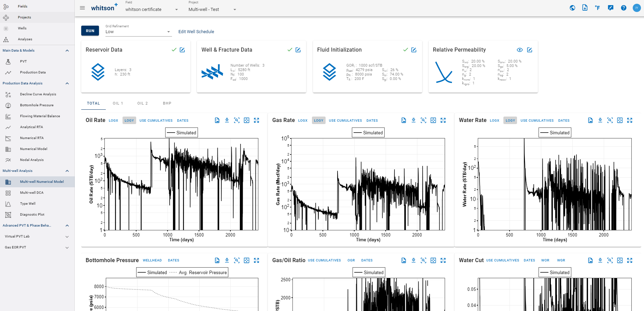Export Oil Rate chart data file

[217, 120]
